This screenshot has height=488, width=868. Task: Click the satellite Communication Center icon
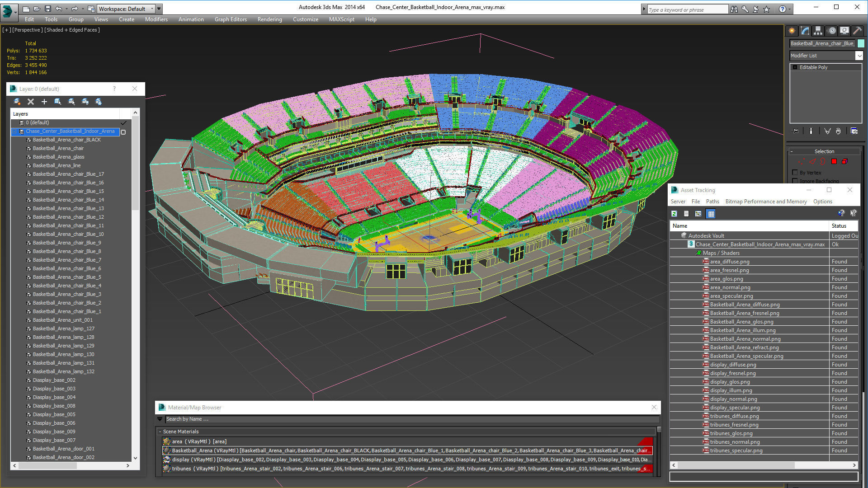[x=756, y=9]
